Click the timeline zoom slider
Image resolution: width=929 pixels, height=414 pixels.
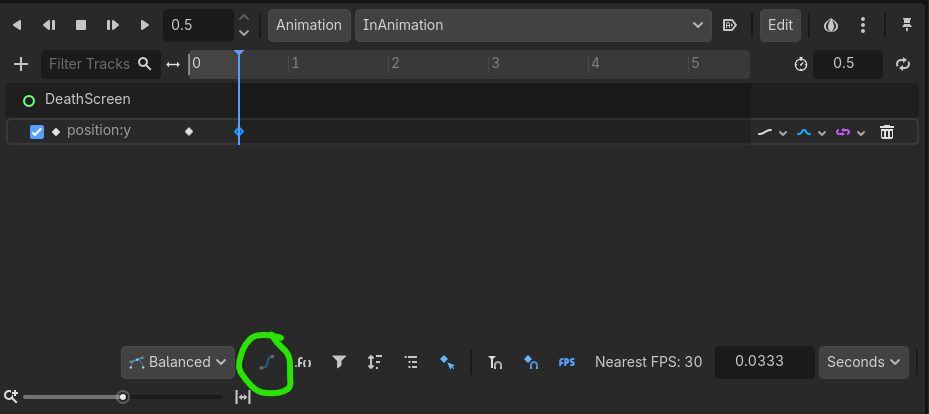tap(123, 397)
